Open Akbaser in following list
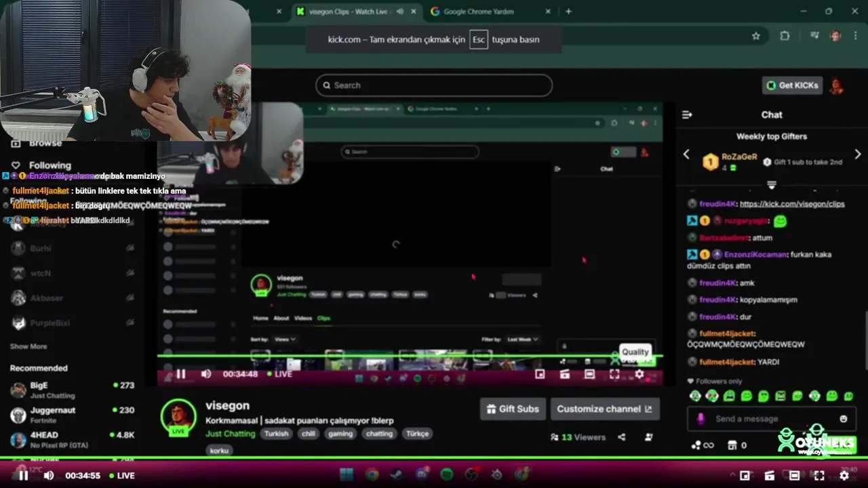This screenshot has width=868, height=488. (x=73, y=298)
